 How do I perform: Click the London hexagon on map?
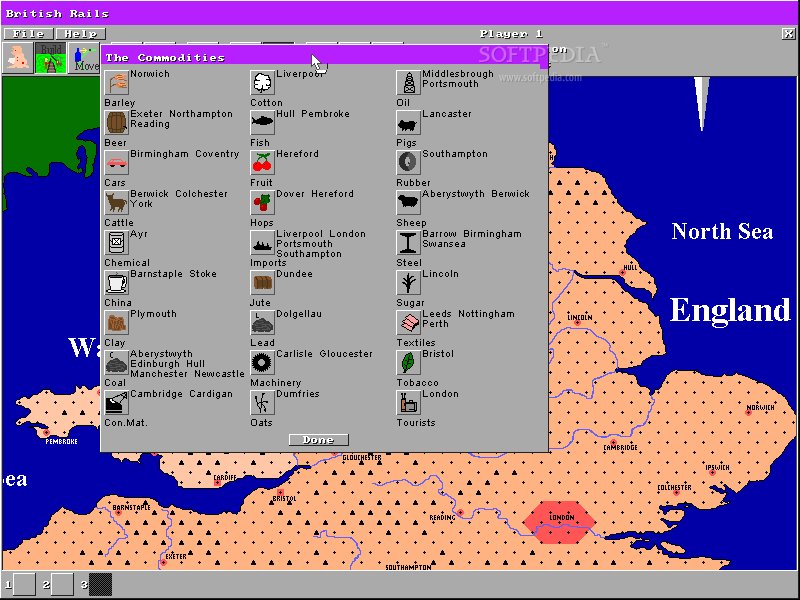(559, 522)
